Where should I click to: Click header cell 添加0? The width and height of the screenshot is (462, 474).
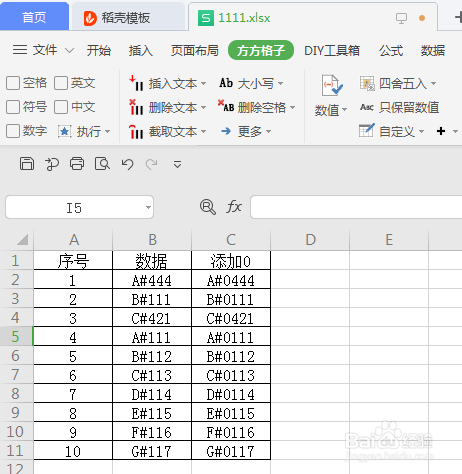231,261
